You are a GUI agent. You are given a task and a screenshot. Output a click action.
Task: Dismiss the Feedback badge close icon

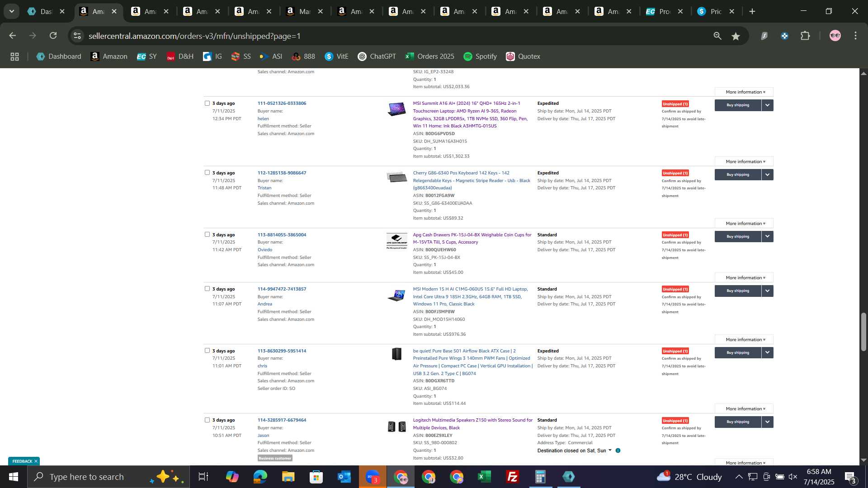click(x=36, y=461)
